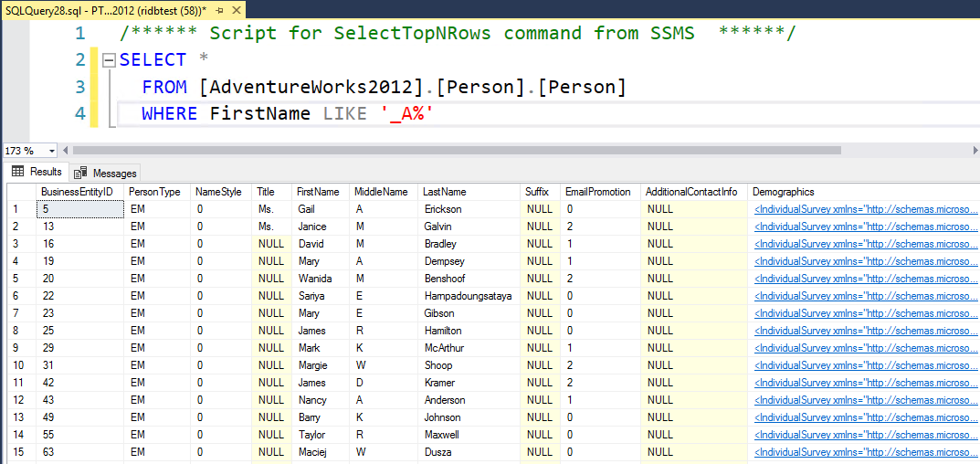Click the LastName cell 'Kramer'
This screenshot has width=980, height=464.
pyautogui.click(x=469, y=383)
